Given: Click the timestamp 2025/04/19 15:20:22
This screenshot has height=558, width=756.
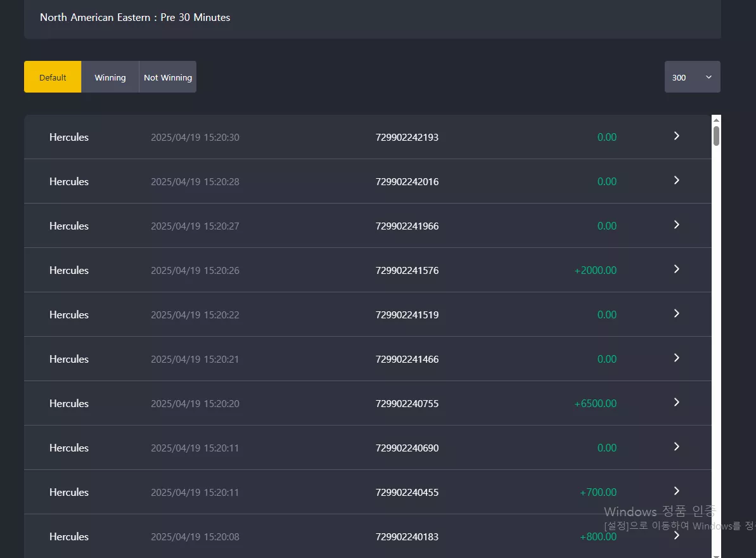Looking at the screenshot, I should point(195,315).
